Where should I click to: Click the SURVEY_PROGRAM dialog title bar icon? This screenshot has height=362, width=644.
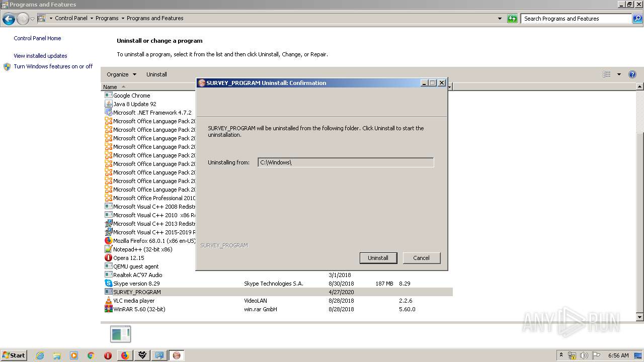tap(202, 83)
